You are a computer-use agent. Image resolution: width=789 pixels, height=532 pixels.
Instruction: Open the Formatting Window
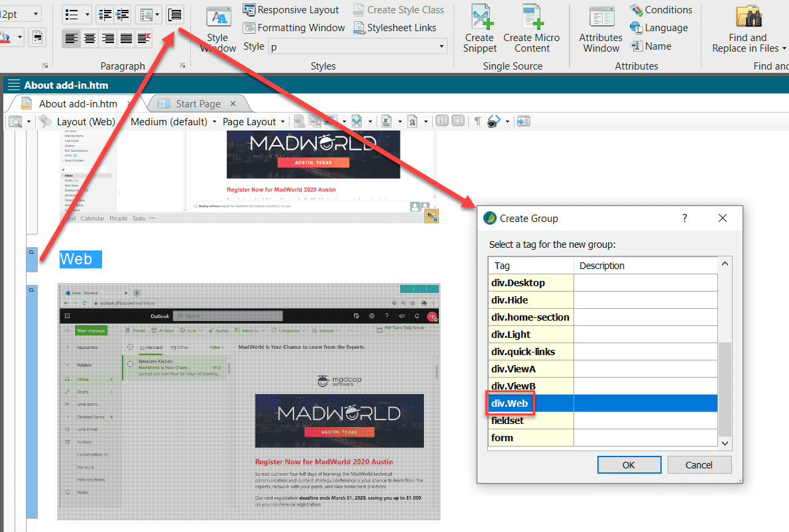pos(294,28)
